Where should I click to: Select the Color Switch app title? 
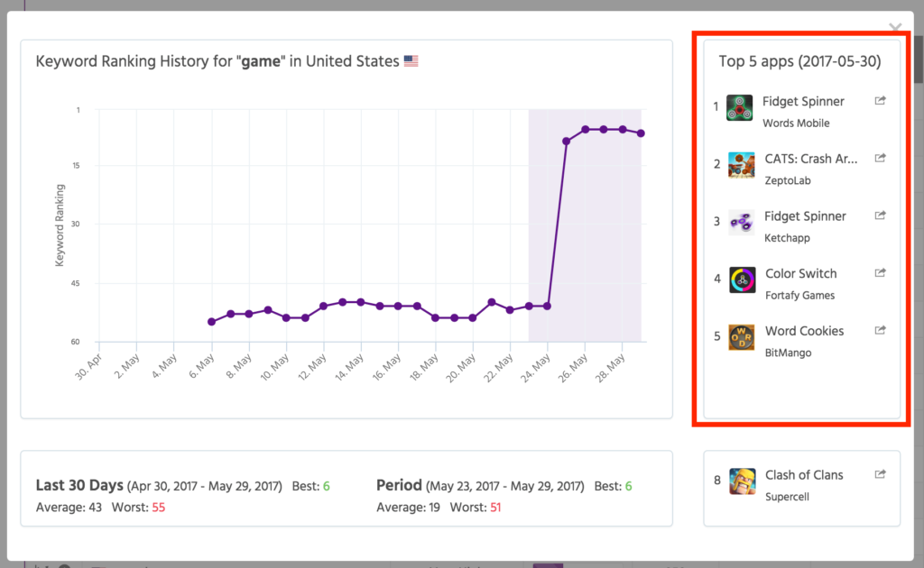point(801,274)
